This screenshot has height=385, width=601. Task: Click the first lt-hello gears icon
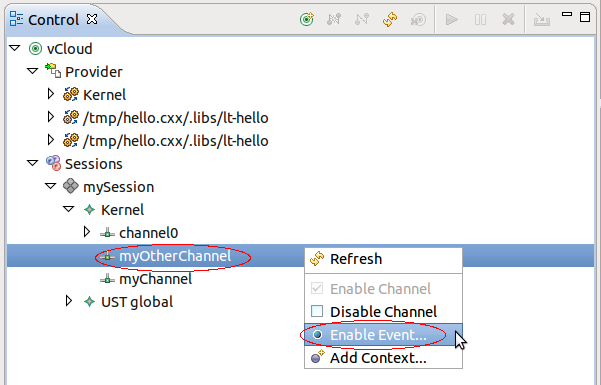click(71, 117)
